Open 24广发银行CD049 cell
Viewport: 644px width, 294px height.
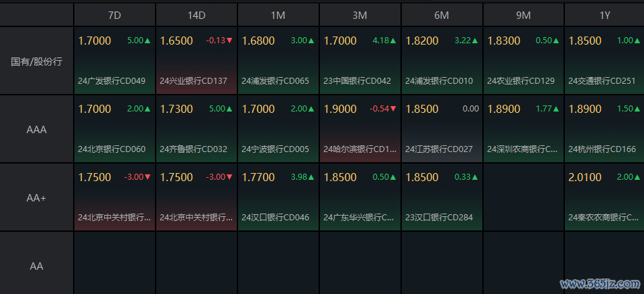click(x=114, y=61)
